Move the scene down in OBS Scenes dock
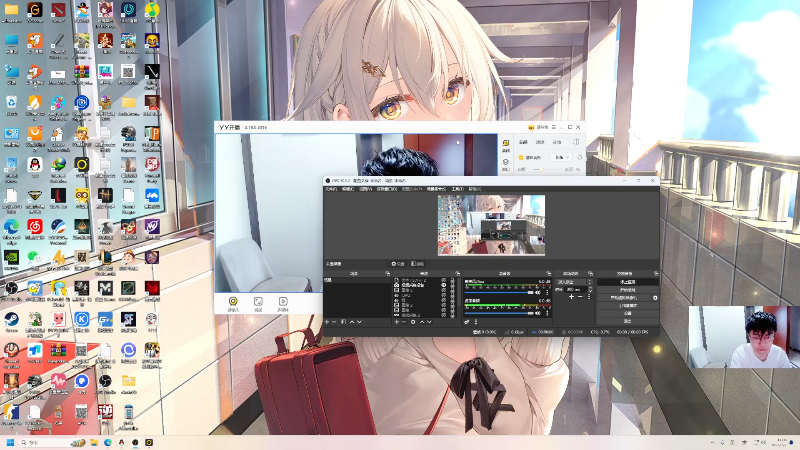 point(359,322)
